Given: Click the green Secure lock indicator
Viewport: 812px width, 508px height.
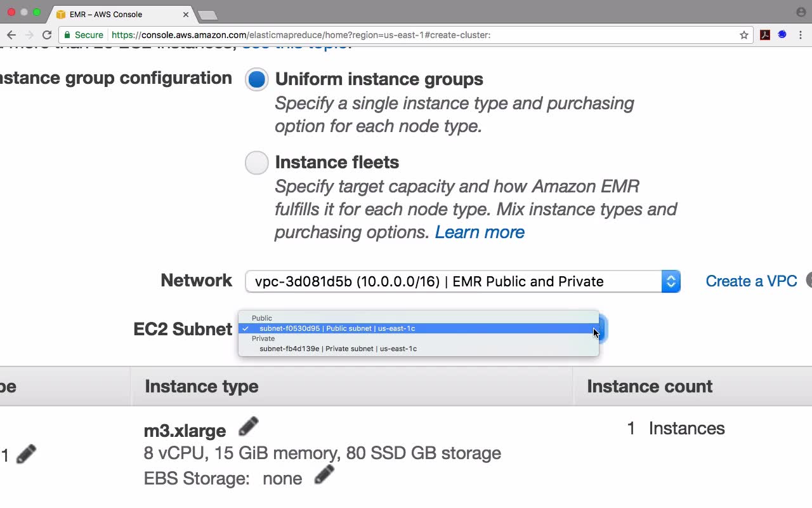Looking at the screenshot, I should 84,35.
